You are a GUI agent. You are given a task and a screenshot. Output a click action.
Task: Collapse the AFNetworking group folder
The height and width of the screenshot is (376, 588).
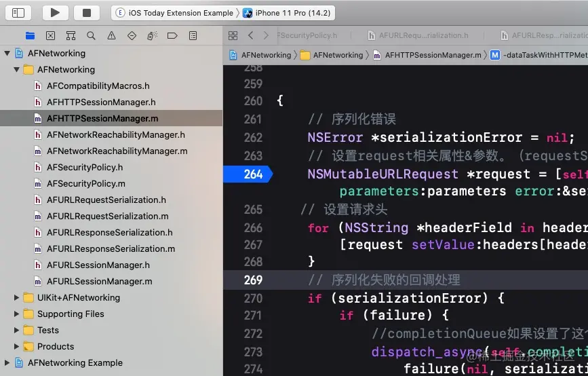click(x=16, y=69)
